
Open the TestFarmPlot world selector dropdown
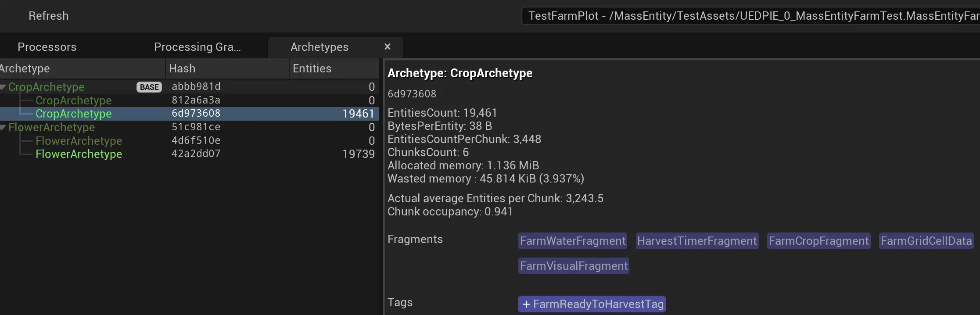(x=750, y=16)
